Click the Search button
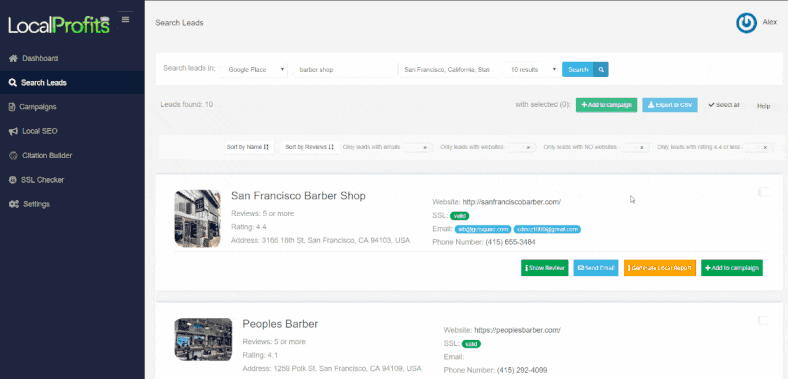The image size is (788, 379). [x=577, y=69]
